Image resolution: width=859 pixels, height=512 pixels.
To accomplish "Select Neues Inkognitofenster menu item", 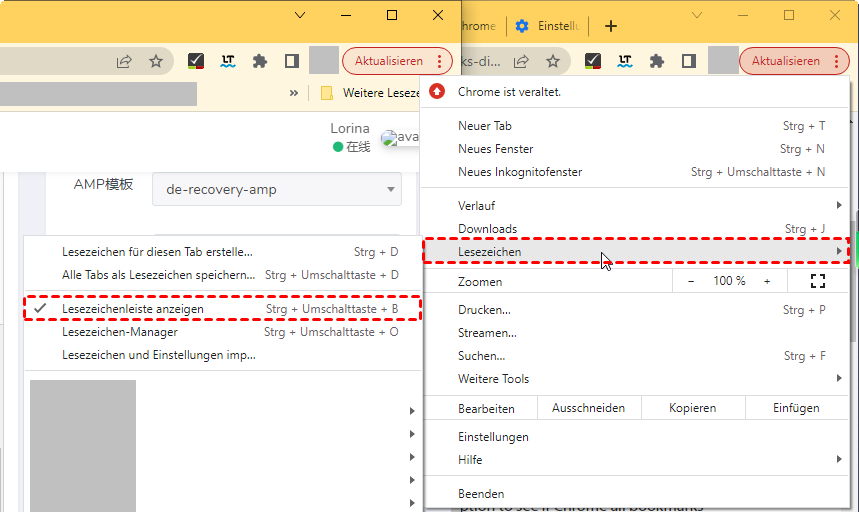I will click(635, 172).
